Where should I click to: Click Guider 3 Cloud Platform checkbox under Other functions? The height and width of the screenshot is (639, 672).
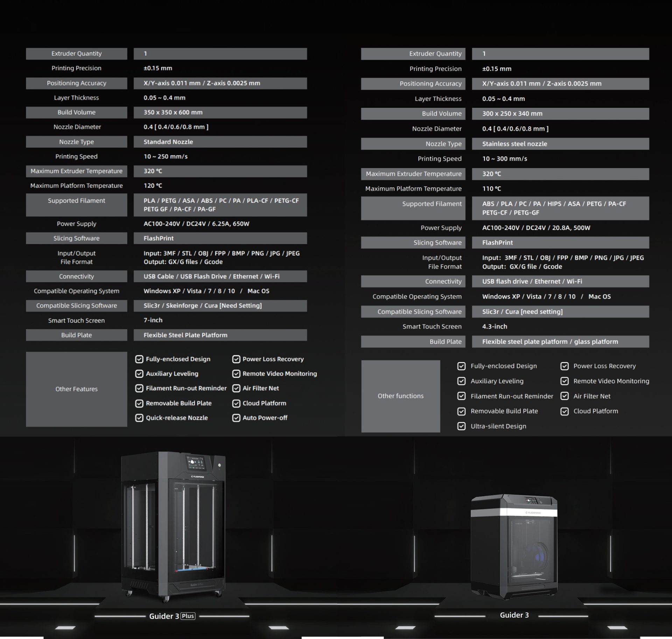tap(565, 411)
